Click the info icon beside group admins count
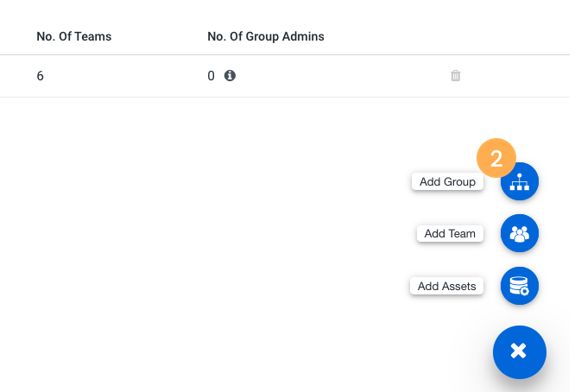 230,76
